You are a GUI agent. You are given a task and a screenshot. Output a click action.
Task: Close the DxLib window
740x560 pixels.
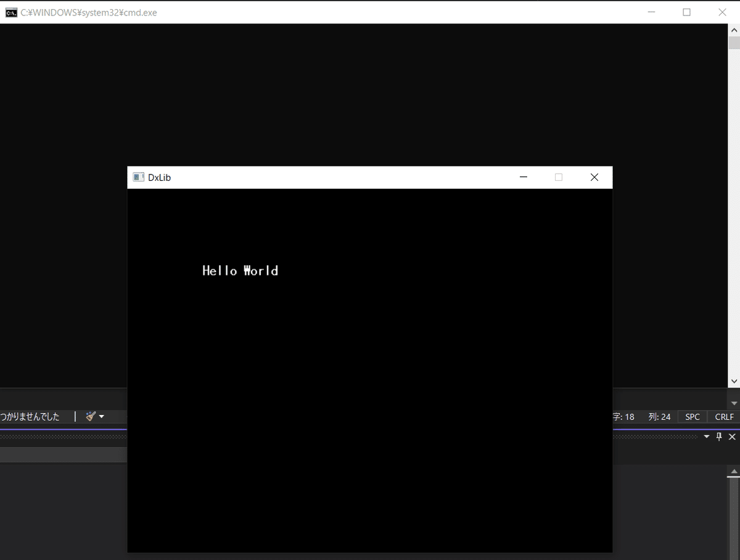coord(594,178)
